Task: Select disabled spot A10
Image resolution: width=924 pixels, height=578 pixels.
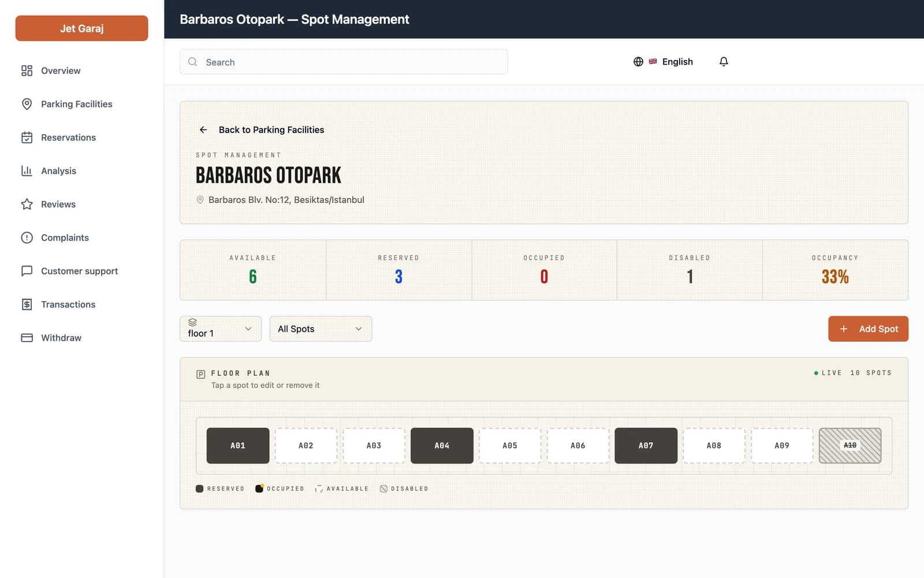Action: point(850,446)
